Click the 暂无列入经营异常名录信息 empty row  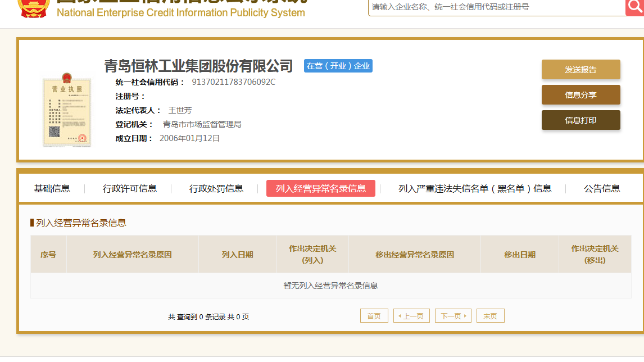[x=330, y=286]
